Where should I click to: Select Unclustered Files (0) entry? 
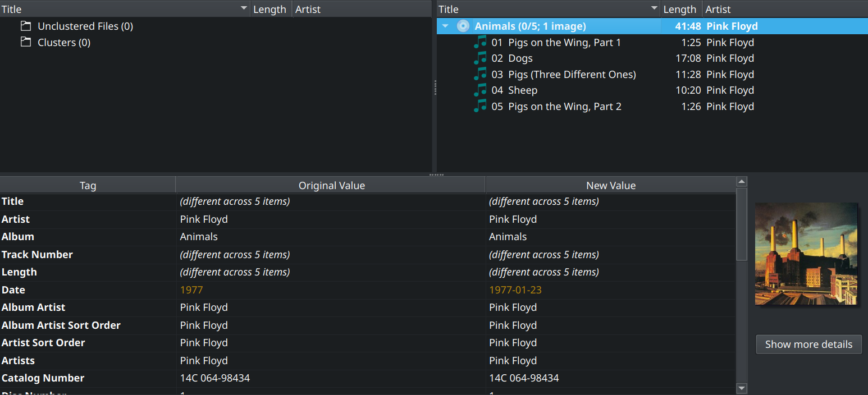(85, 26)
